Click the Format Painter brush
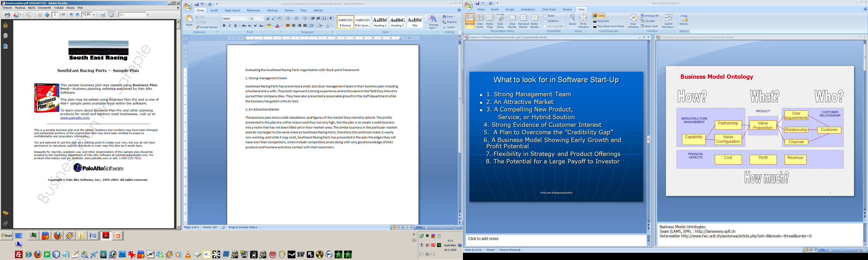This screenshot has width=868, height=260. point(198,27)
